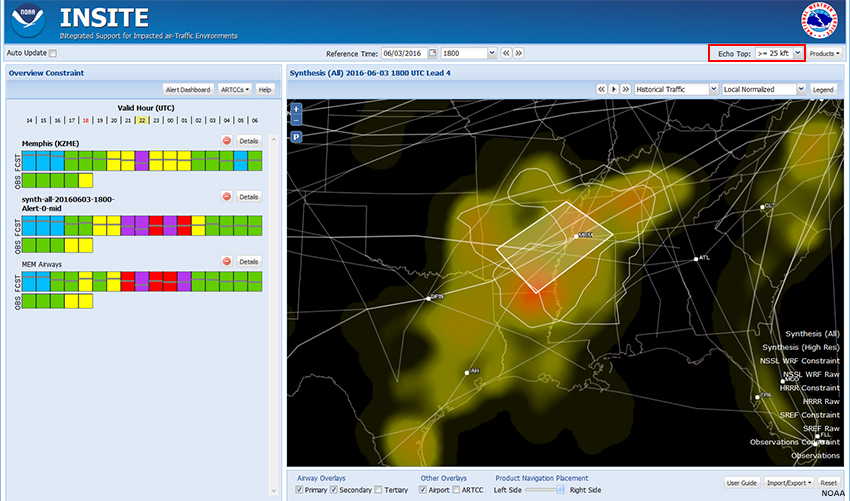The height and width of the screenshot is (501, 850).
Task: Click the P button on the map
Action: (296, 137)
